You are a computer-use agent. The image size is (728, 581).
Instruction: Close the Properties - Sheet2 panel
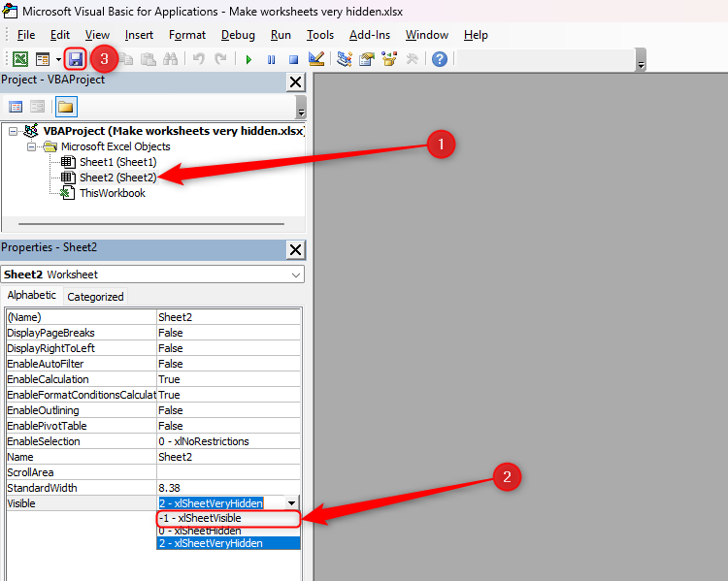coord(295,249)
